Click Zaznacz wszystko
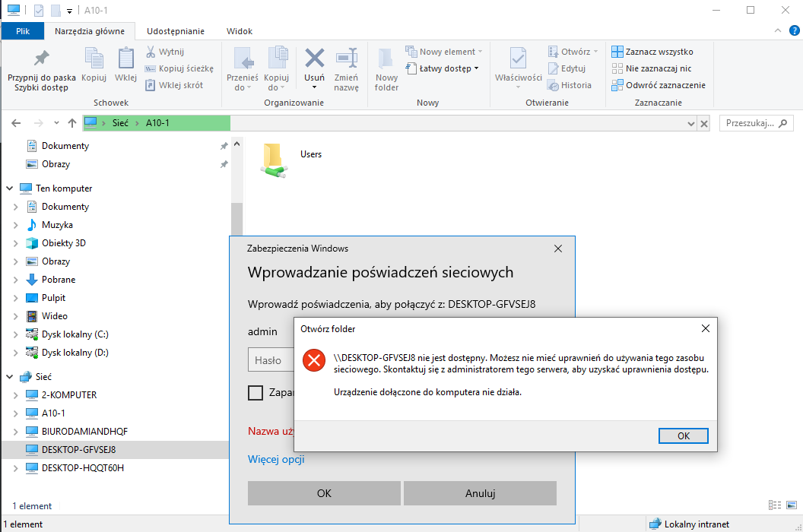This screenshot has width=803, height=532. (x=652, y=52)
